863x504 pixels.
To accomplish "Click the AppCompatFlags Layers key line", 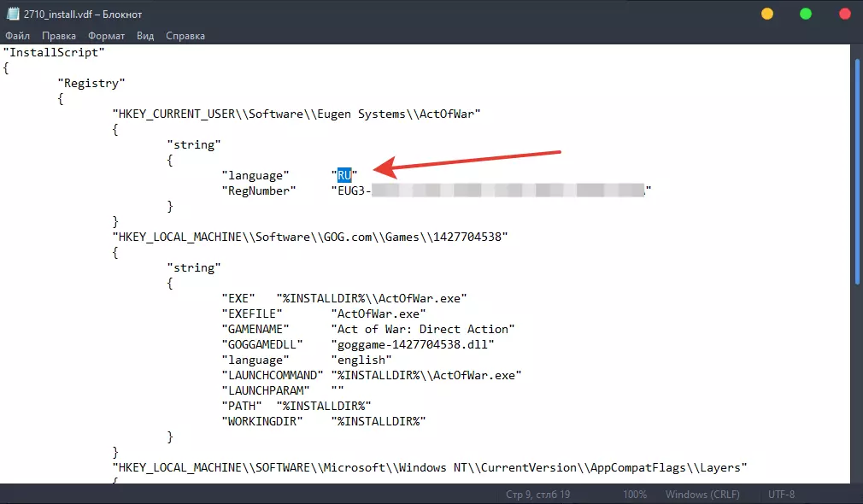I will pos(430,467).
